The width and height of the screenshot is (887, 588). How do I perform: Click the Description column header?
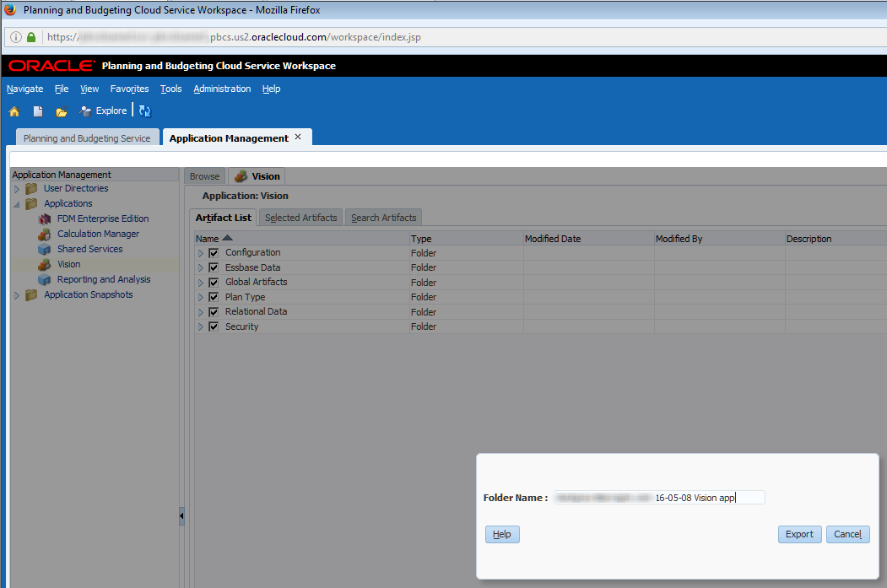[836, 239]
